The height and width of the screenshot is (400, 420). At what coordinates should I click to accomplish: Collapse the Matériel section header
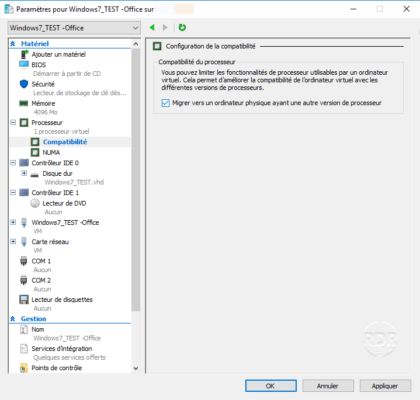pyautogui.click(x=13, y=44)
